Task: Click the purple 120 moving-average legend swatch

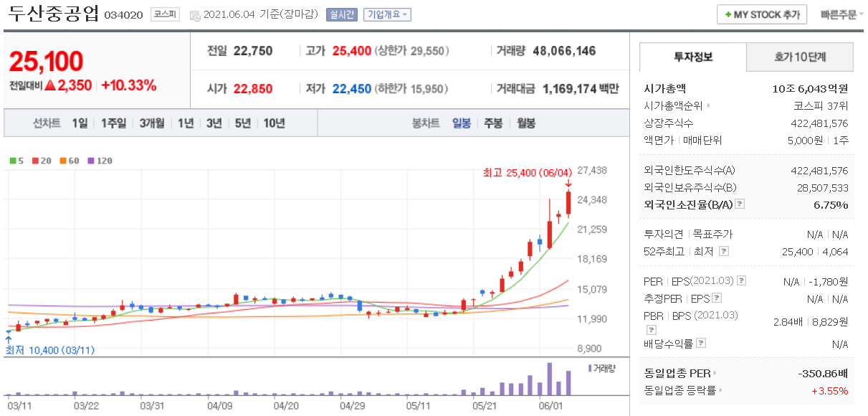Action: [x=92, y=161]
